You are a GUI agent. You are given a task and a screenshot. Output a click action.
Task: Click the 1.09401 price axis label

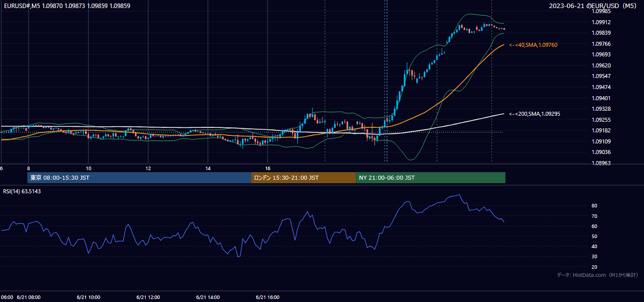(x=602, y=98)
